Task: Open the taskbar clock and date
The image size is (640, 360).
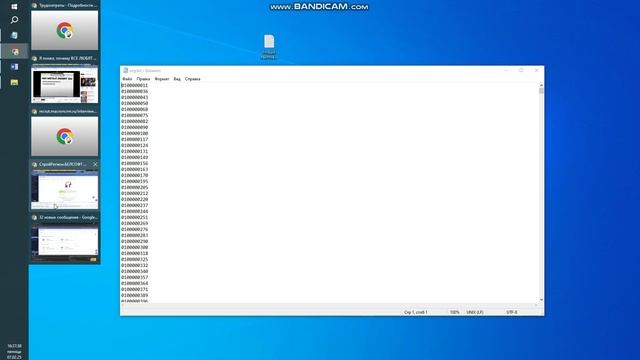Action: coord(14,351)
